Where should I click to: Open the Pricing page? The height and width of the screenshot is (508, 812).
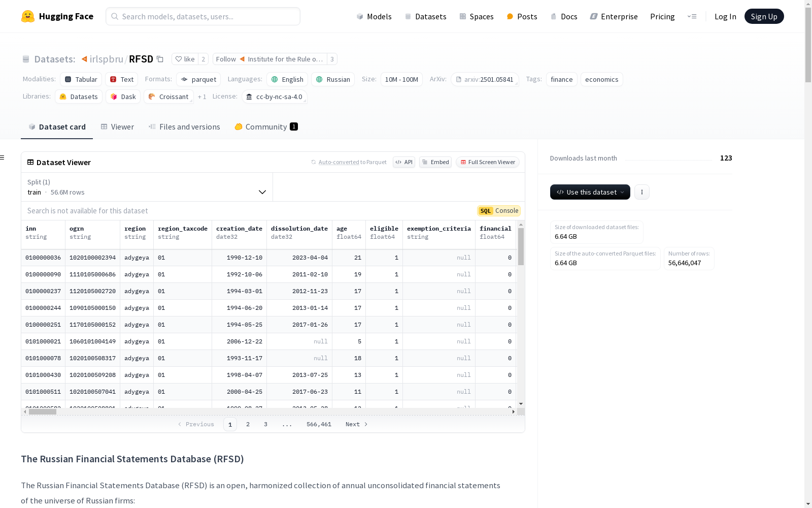(662, 16)
